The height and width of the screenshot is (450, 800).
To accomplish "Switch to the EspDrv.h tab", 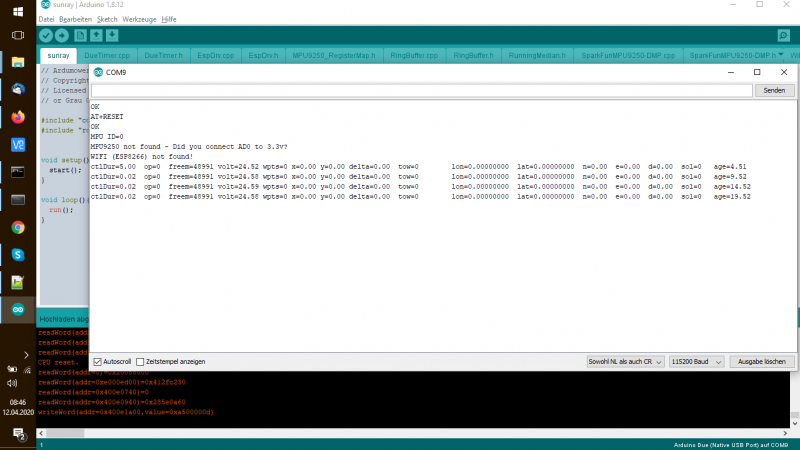I will tap(263, 55).
